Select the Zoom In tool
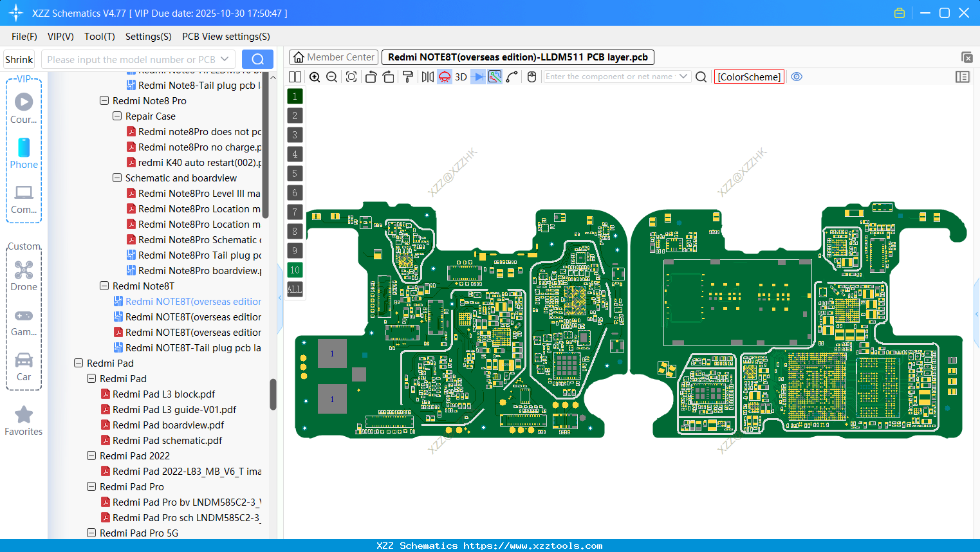Viewport: 980px width, 552px height. pos(315,77)
